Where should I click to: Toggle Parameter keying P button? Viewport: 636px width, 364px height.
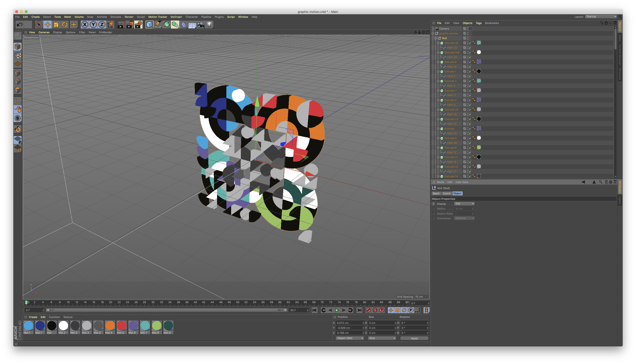click(x=411, y=310)
